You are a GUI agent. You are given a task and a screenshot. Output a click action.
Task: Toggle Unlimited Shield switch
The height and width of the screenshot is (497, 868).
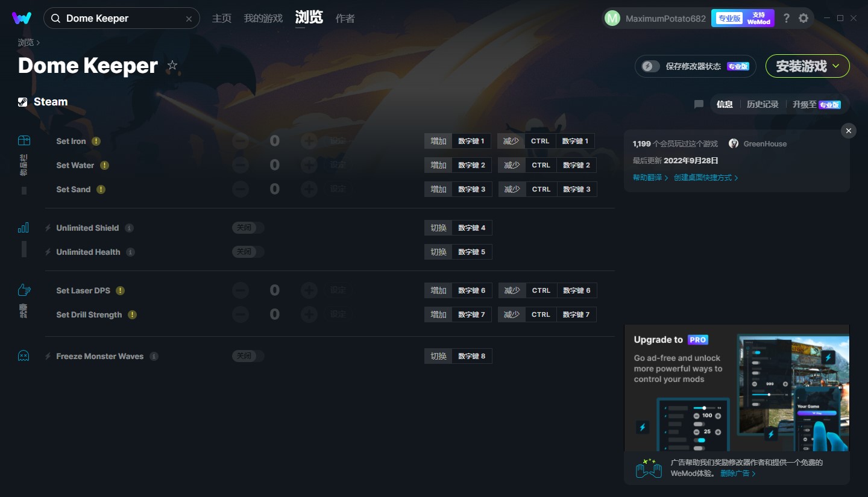248,228
